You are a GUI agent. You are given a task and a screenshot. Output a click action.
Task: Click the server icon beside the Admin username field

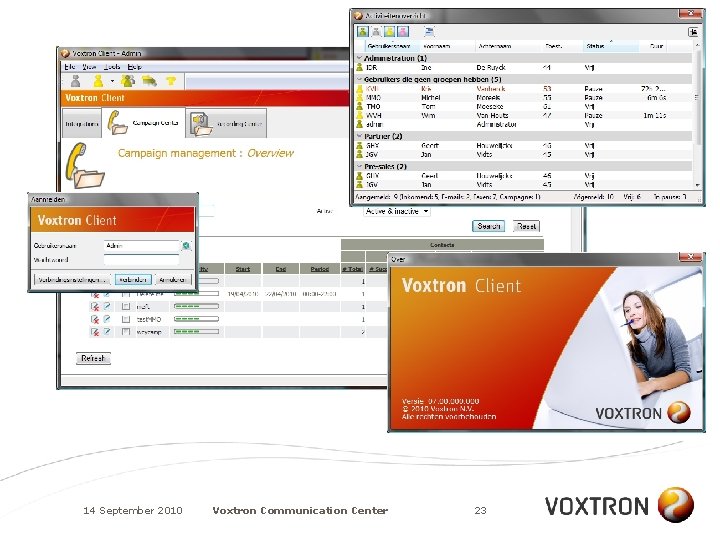(186, 246)
